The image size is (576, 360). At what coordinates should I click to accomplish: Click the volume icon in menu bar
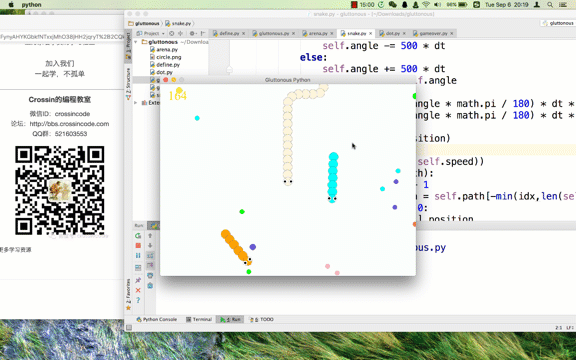coord(437,5)
